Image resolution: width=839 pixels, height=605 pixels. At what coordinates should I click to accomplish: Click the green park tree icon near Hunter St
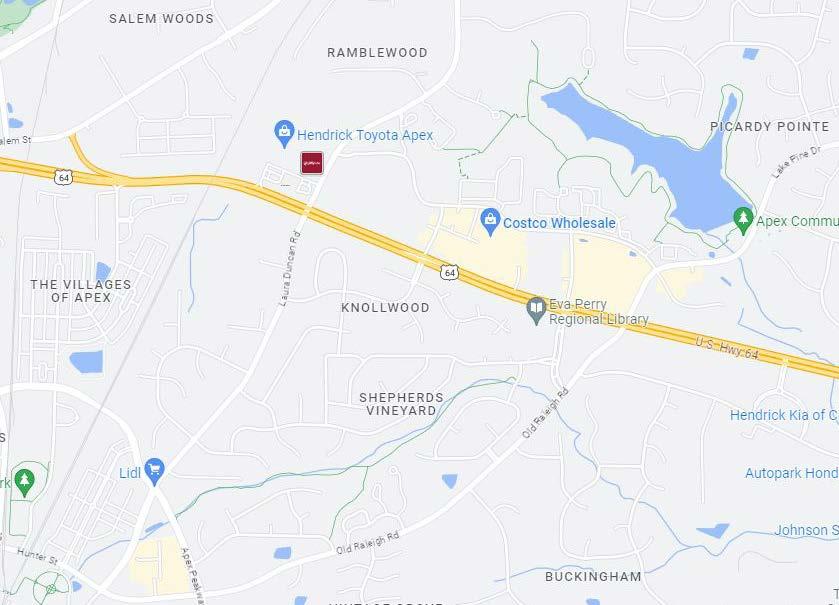pos(24,483)
